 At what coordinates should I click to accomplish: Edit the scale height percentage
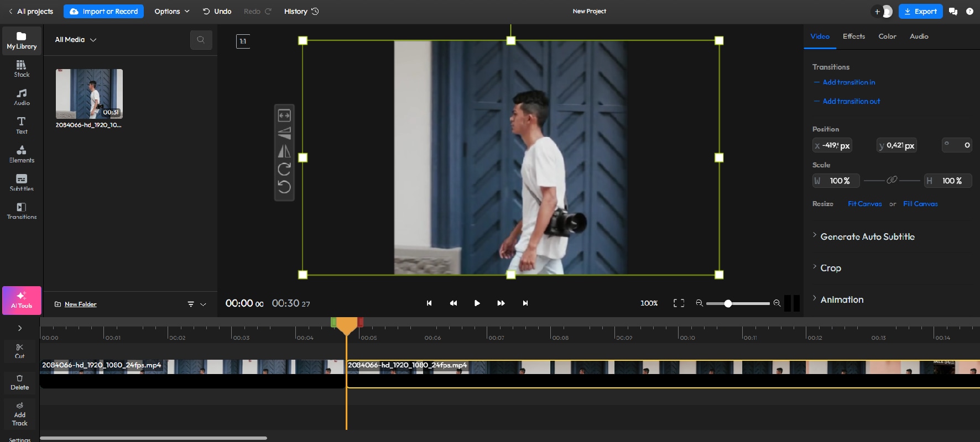948,181
